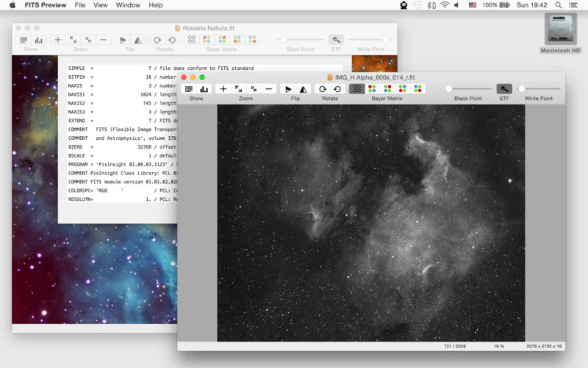Show FITS header in IMG_H Alpha window

189,89
